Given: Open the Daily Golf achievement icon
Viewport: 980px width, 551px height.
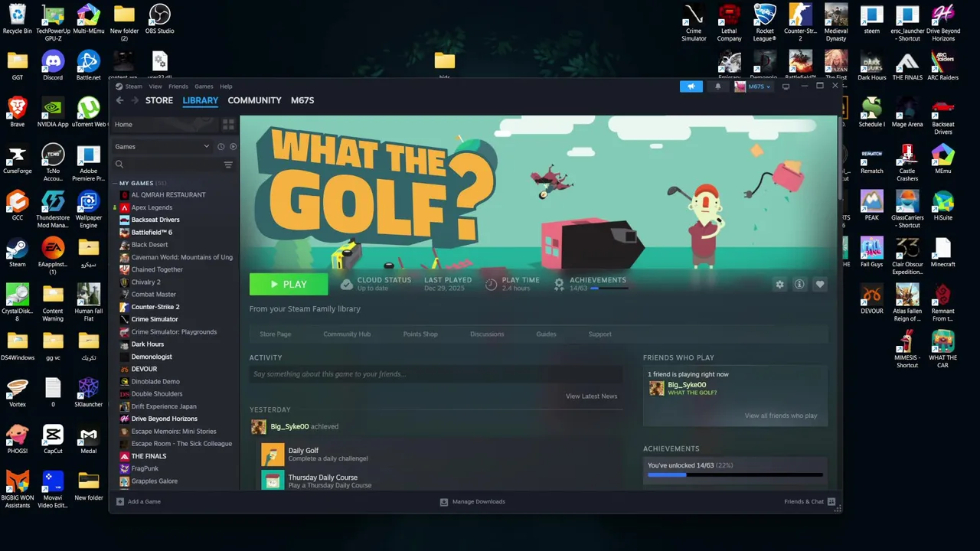Looking at the screenshot, I should tap(273, 455).
